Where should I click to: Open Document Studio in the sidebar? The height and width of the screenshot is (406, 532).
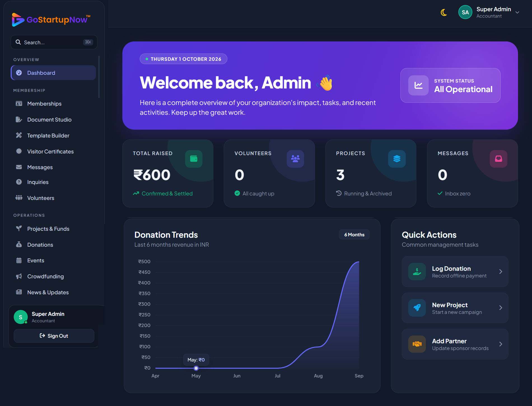[x=53, y=120]
